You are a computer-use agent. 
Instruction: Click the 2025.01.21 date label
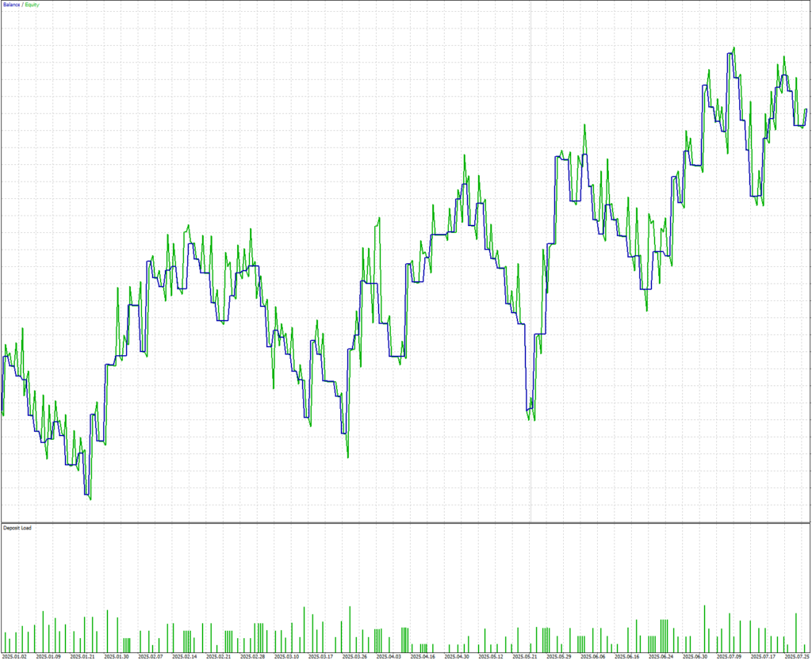tap(82, 656)
